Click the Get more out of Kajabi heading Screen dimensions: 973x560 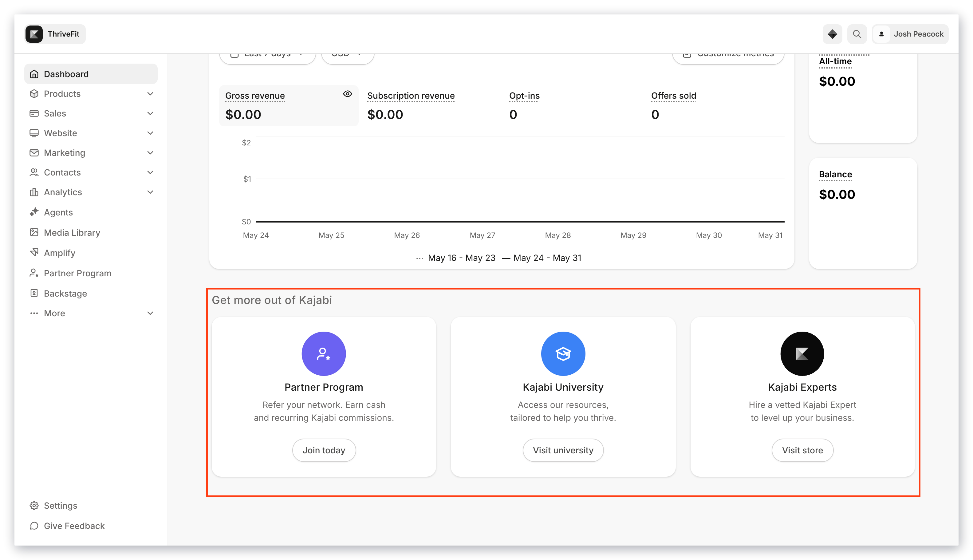click(x=271, y=300)
